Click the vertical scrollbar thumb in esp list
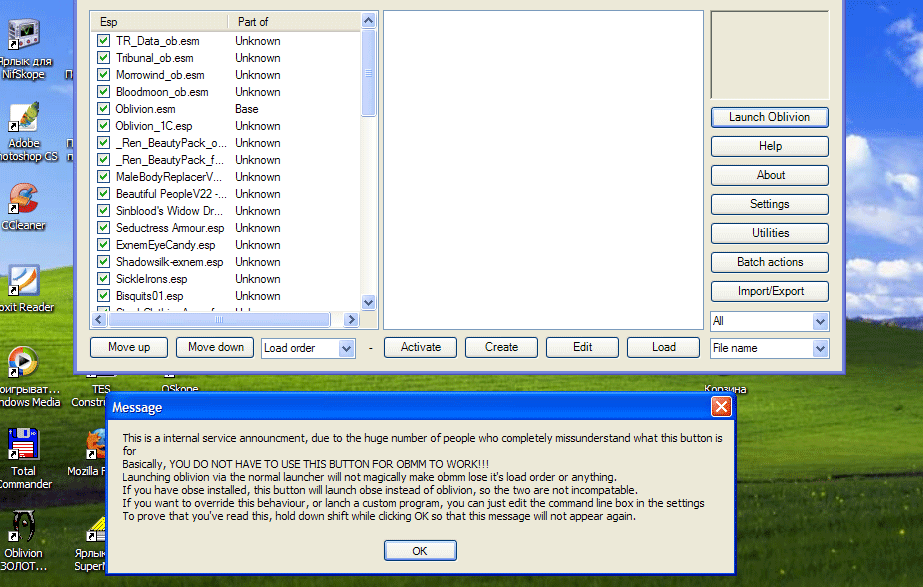Screen dimensions: 923x587 pos(368,73)
